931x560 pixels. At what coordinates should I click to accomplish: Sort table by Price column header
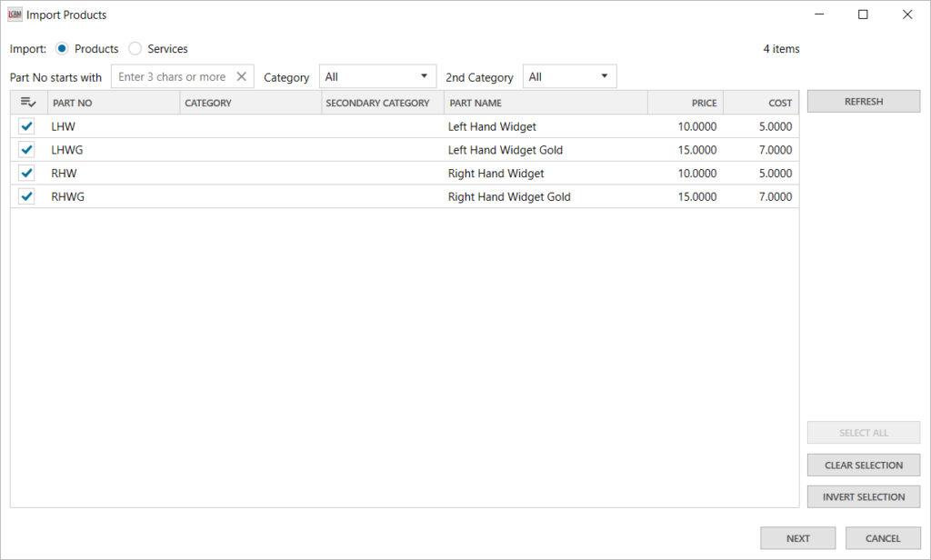(686, 103)
